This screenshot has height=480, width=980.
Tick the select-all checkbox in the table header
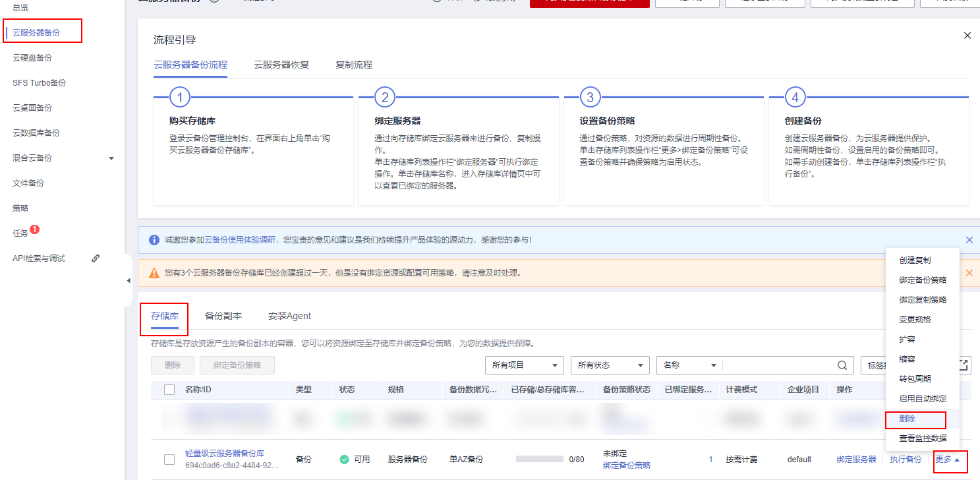coord(169,390)
